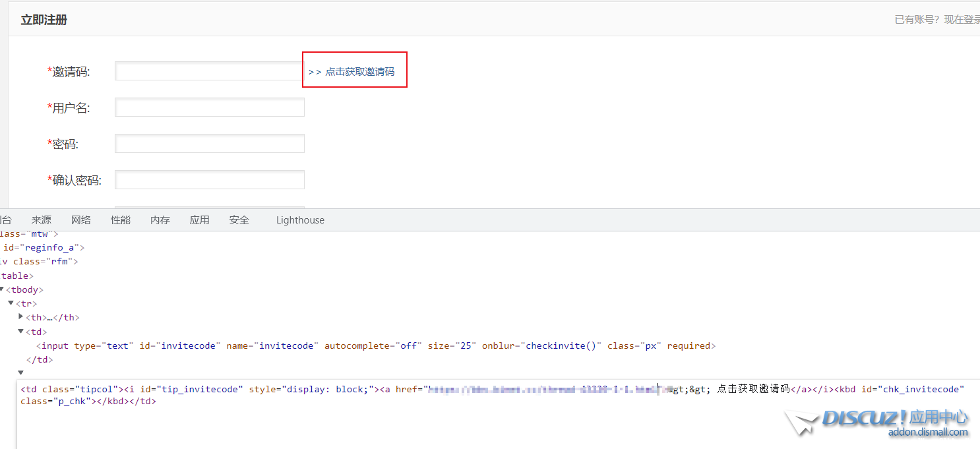Screen dimensions: 980x449
Task: Open the 安全 security tab
Action: [x=239, y=220]
